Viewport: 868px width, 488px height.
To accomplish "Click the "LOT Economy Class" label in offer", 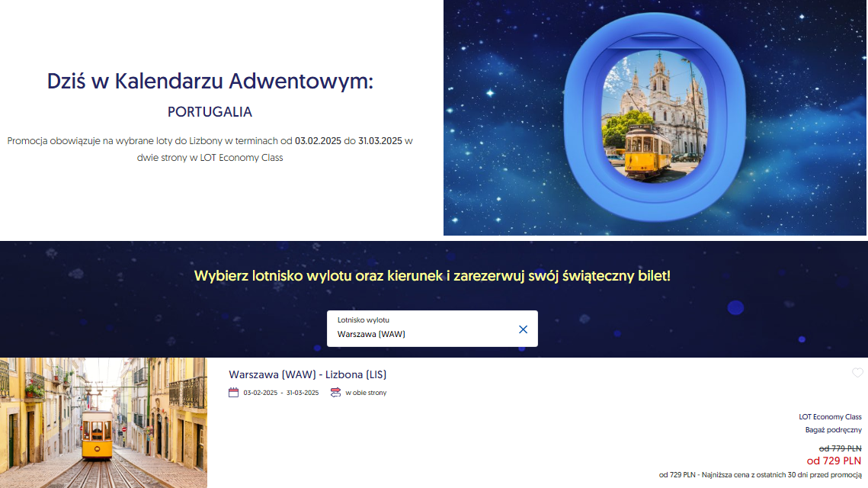I will click(830, 416).
